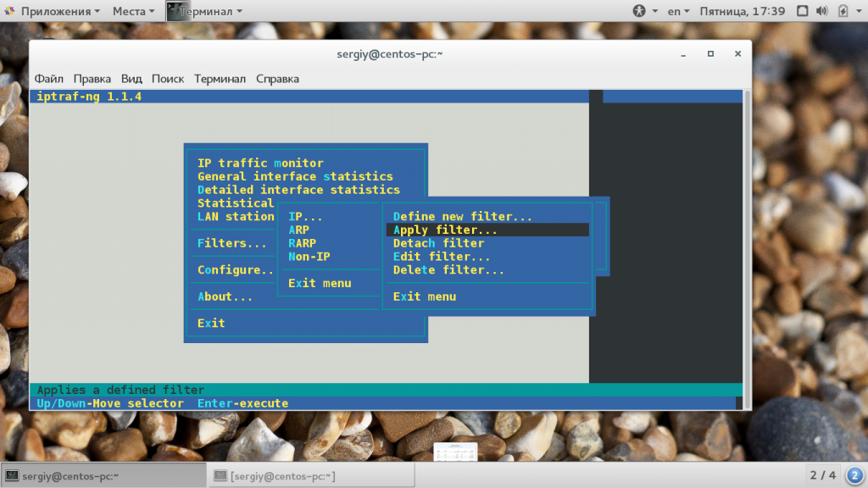Screen dimensions: 868x488
Task: Click the Приложения activities logo icon
Action: coord(9,11)
